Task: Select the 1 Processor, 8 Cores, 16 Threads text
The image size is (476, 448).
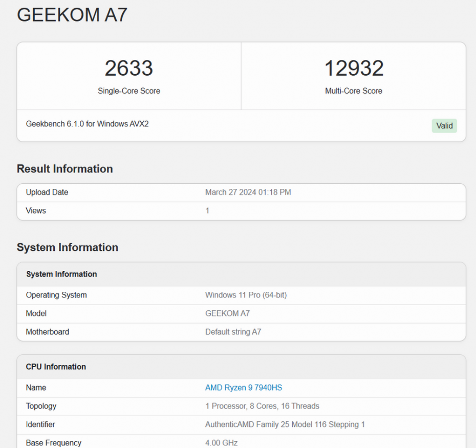Action: point(262,406)
